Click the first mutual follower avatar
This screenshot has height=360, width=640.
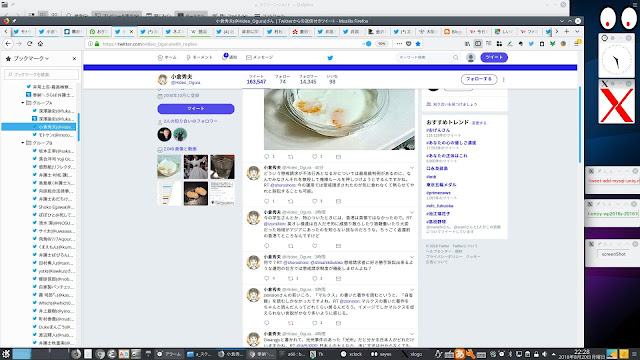164,134
